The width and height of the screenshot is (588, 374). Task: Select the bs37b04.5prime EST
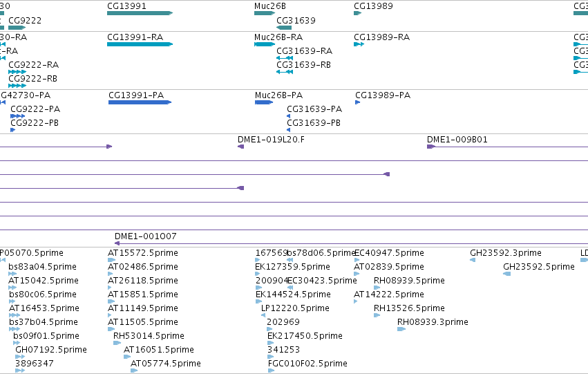(15, 329)
